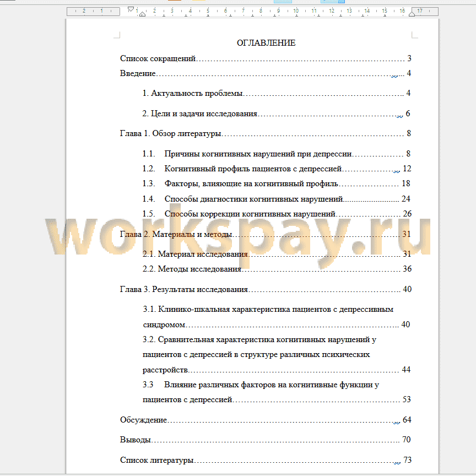
Task: Click 'Когнитивный профиль пациентов с депрессией'
Action: 253,169
